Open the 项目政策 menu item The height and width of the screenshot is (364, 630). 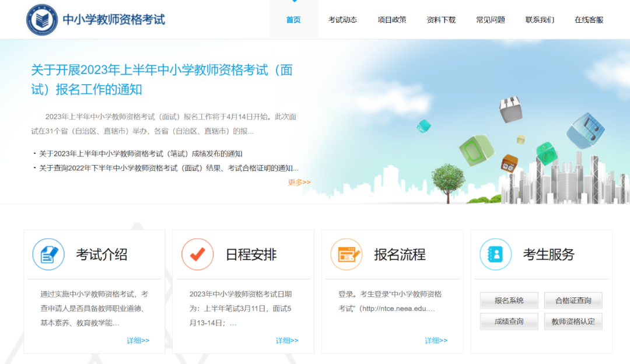pos(391,19)
